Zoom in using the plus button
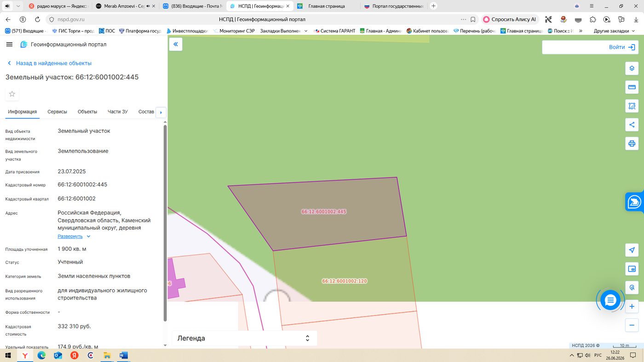644x362 pixels. pos(632,306)
